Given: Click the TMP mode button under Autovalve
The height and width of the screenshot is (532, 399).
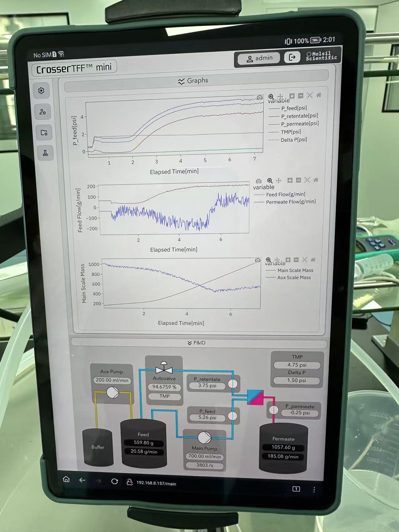Looking at the screenshot, I should (x=164, y=396).
